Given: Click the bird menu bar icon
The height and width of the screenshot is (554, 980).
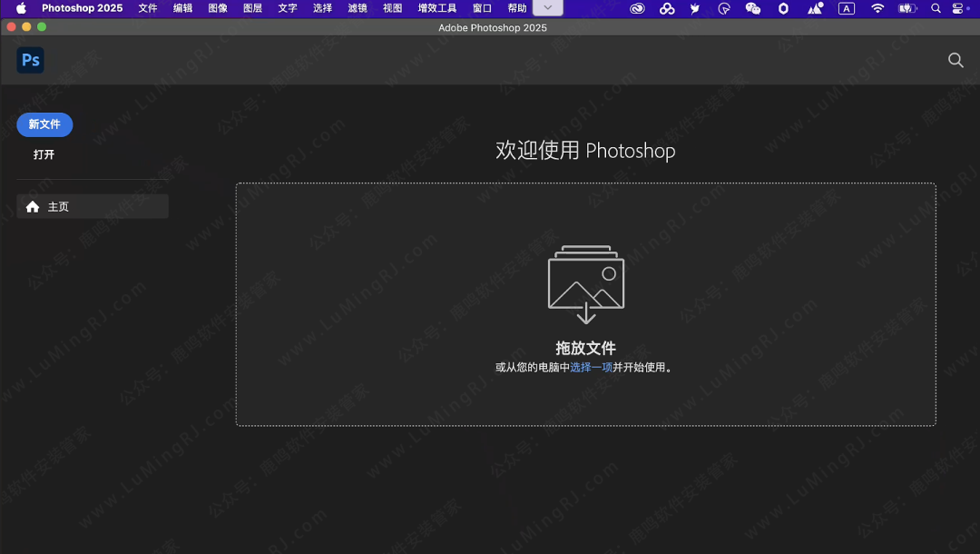Looking at the screenshot, I should tap(694, 8).
